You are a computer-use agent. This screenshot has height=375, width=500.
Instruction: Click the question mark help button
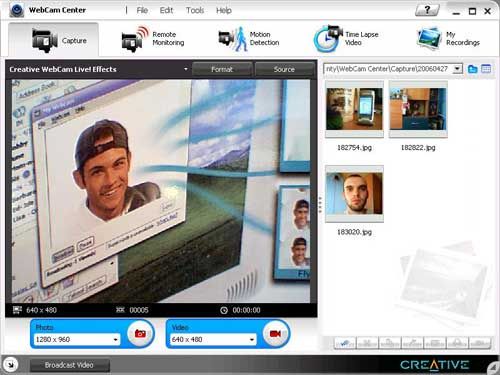point(427,10)
